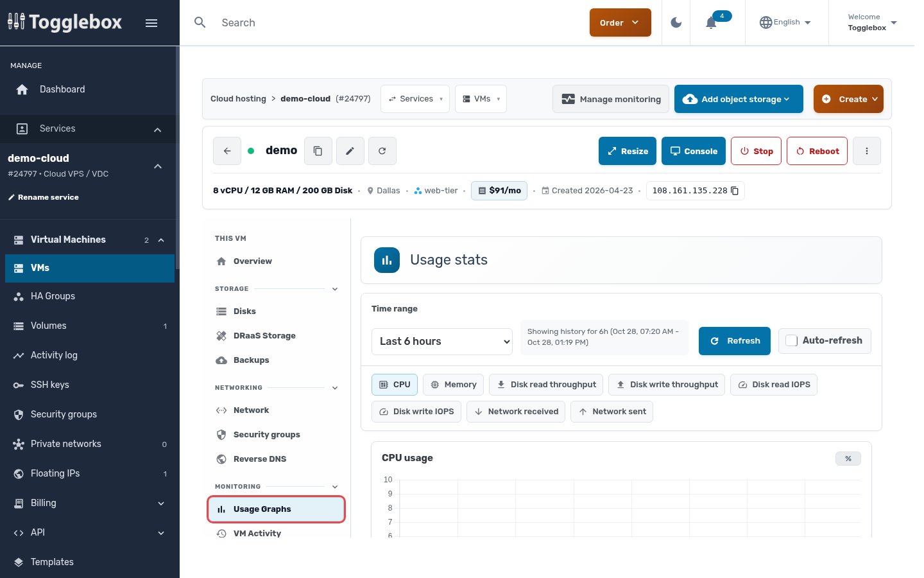This screenshot has width=924, height=578.
Task: Open the Create dropdown
Action: (848, 99)
